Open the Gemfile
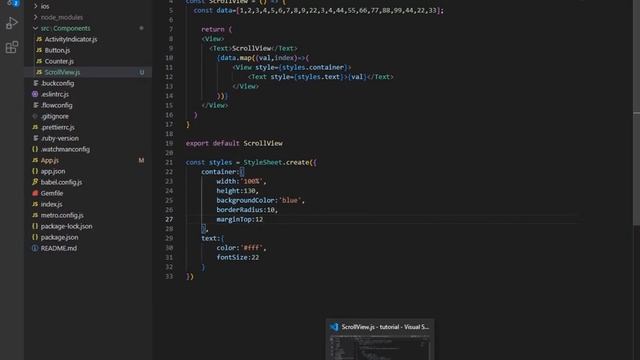 [52, 193]
